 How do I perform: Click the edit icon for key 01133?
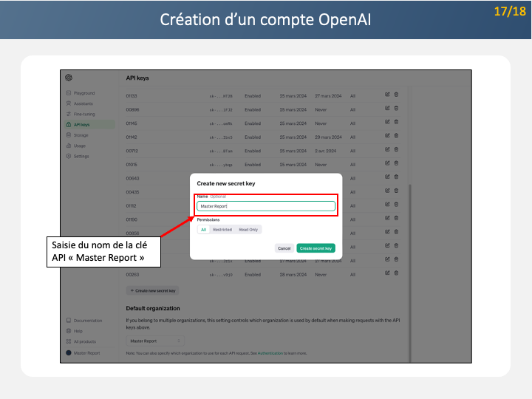(x=387, y=95)
